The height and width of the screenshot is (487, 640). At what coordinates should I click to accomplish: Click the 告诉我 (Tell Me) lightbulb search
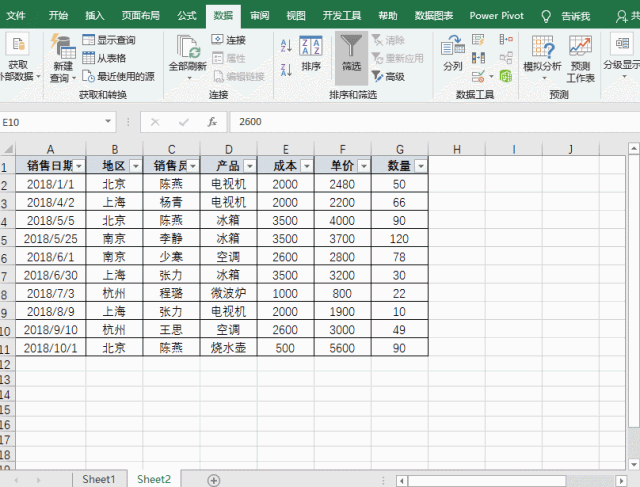566,16
